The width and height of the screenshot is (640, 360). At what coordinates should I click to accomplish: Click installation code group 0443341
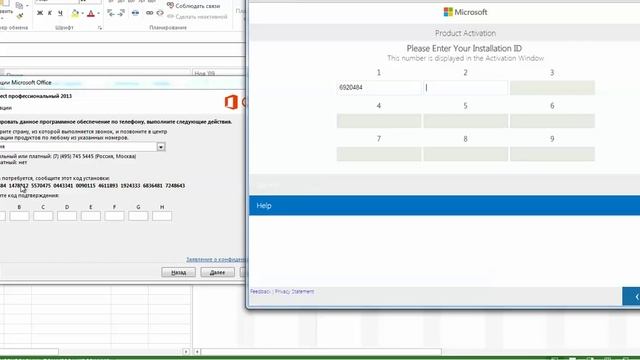63,186
